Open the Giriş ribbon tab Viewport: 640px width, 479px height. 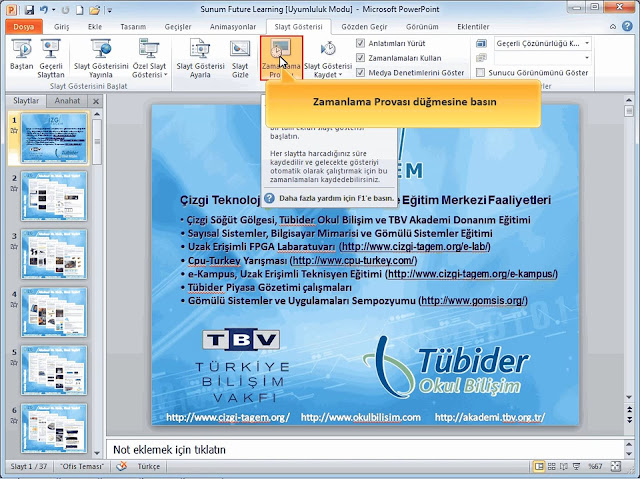(x=62, y=27)
